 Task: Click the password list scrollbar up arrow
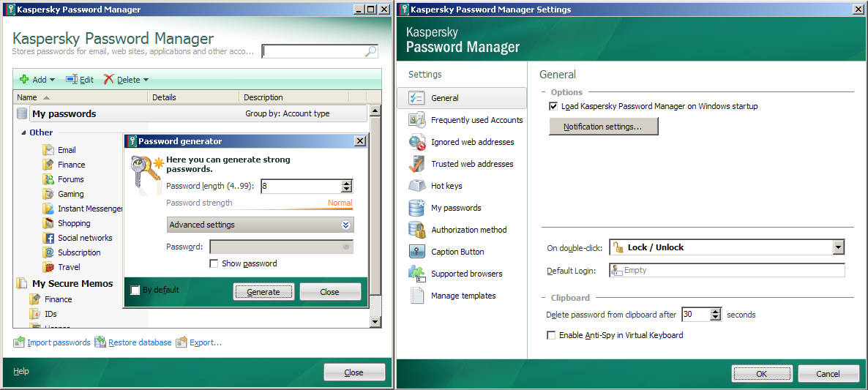(375, 111)
